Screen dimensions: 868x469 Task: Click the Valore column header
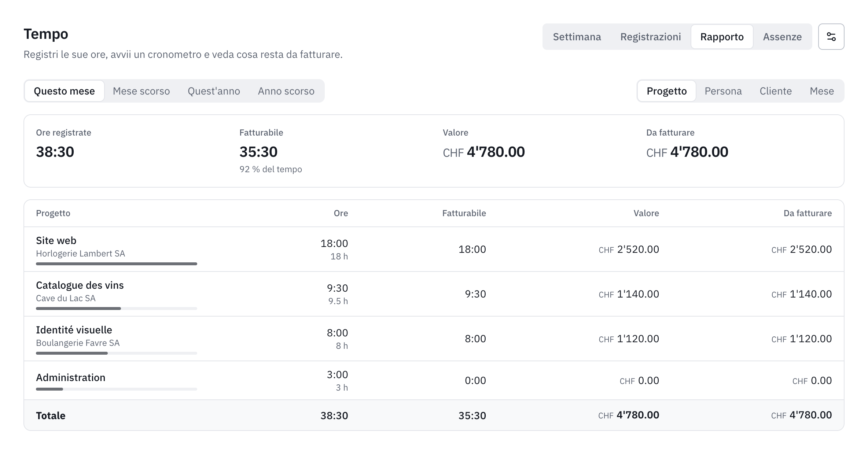pyautogui.click(x=646, y=213)
